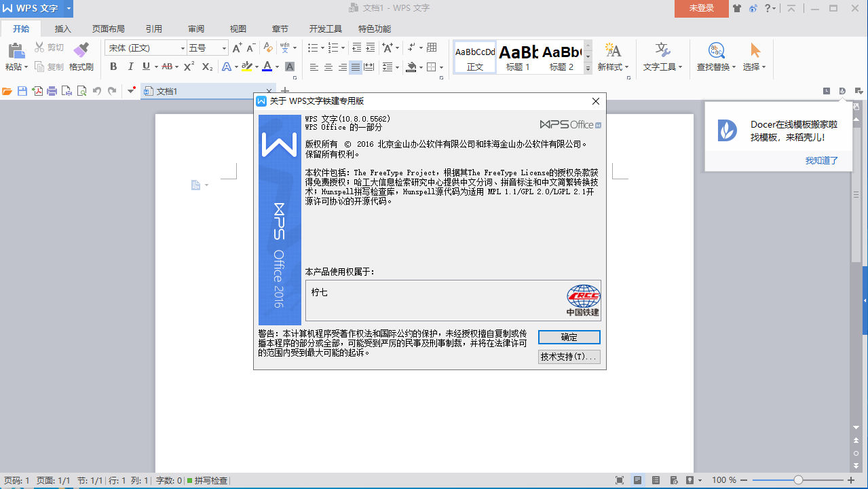The image size is (868, 489).
Task: Expand font color dropdown arrow
Action: [x=278, y=67]
